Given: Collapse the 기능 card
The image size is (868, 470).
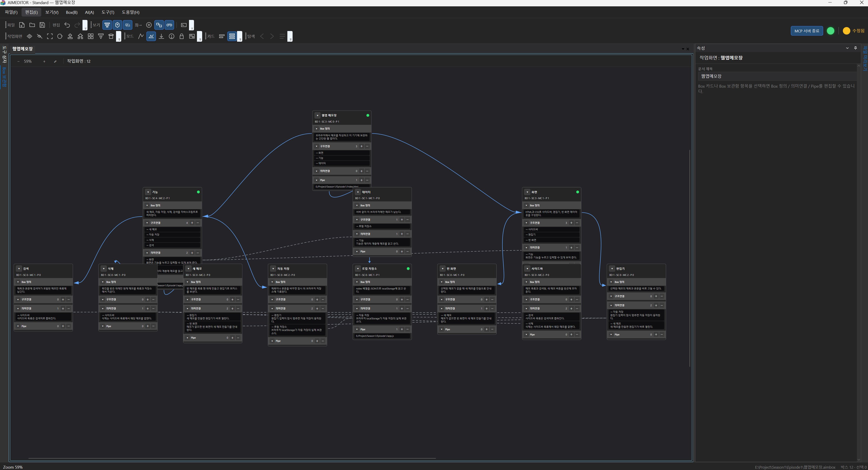Looking at the screenshot, I should (148, 192).
